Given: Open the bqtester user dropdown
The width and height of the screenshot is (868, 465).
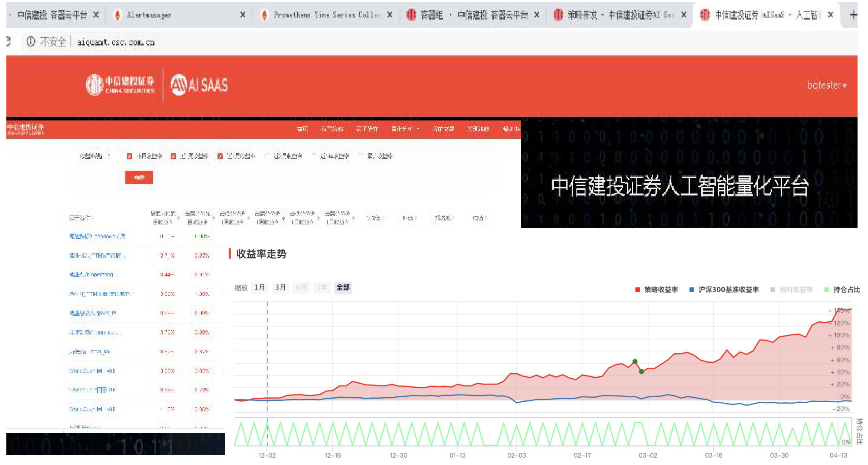Looking at the screenshot, I should click(x=827, y=85).
